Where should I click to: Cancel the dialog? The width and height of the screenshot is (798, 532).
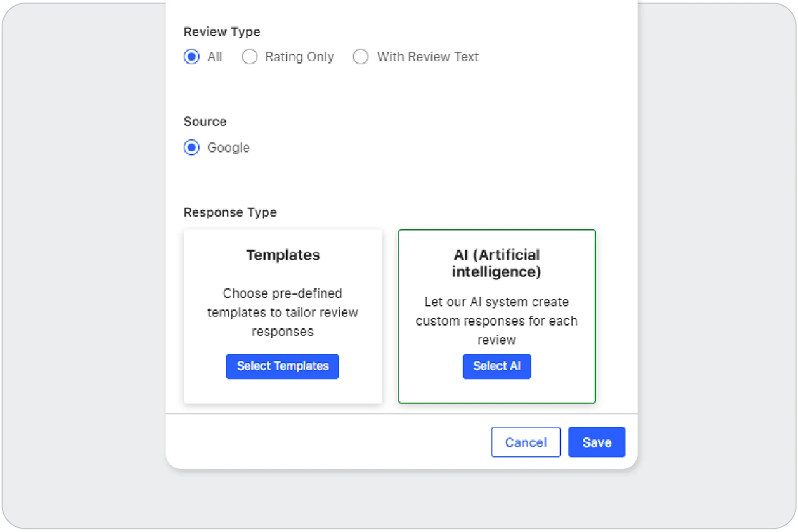click(525, 442)
